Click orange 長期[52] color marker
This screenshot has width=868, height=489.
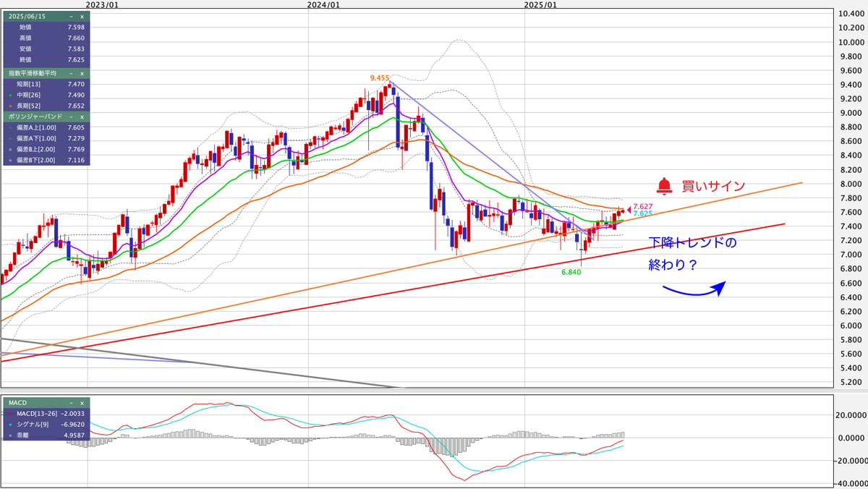coord(8,105)
